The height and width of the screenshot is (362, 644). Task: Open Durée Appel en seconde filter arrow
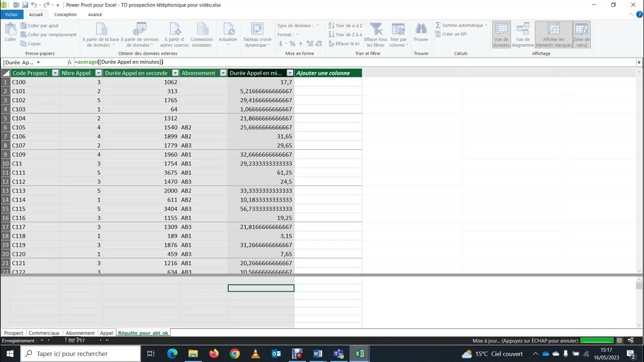176,73
